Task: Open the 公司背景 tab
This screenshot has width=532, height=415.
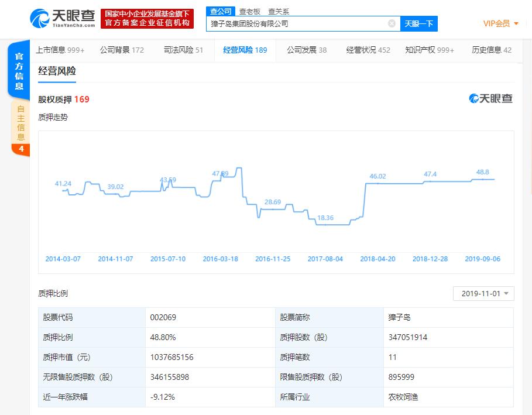Action: coord(122,50)
